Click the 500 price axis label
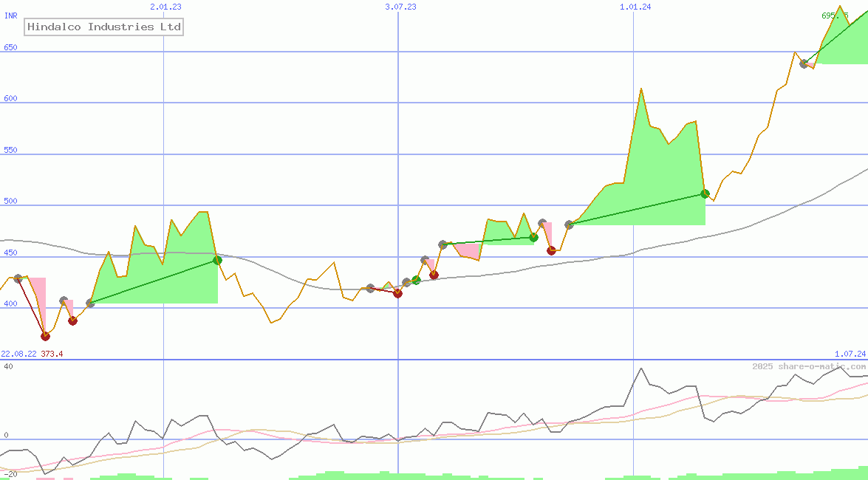868x480 pixels. [x=10, y=201]
